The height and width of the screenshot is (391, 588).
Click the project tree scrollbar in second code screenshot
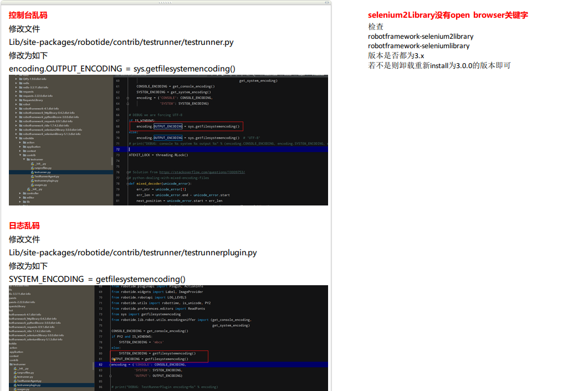[x=93, y=366]
